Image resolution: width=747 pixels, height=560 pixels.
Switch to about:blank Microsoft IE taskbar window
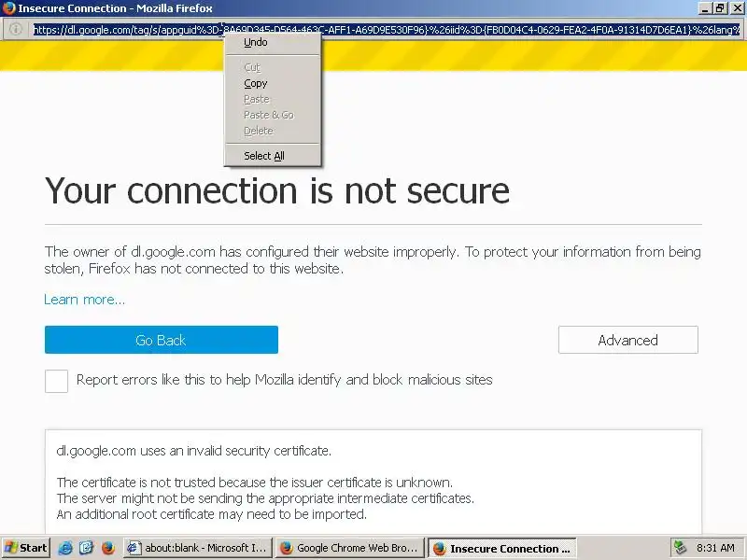click(198, 548)
